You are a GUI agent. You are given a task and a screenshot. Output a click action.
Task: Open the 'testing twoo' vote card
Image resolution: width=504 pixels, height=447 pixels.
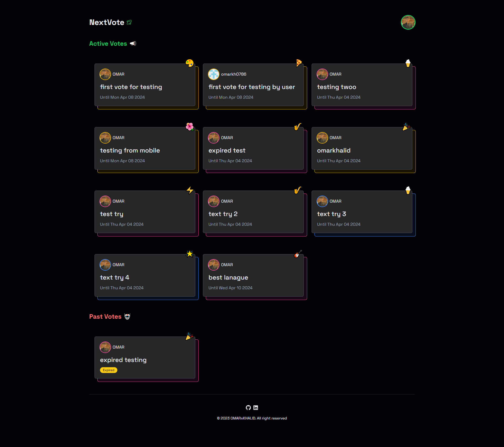(337, 87)
